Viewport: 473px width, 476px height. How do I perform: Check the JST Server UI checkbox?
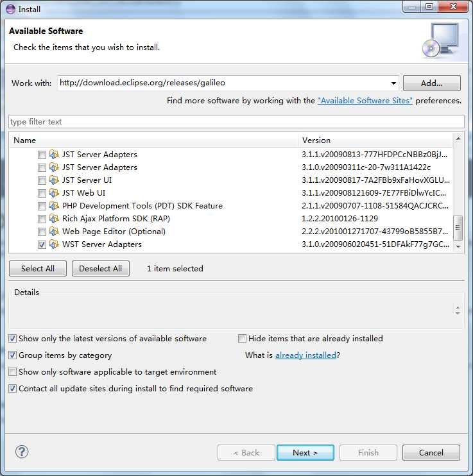coord(42,181)
